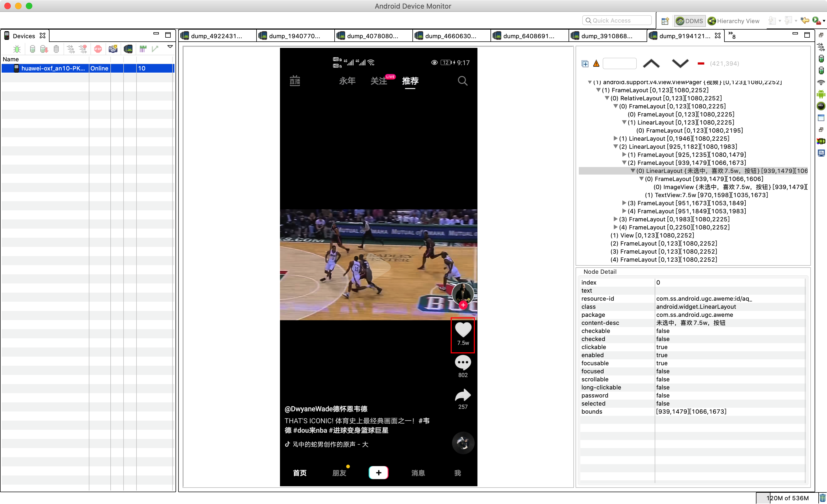Open the Devices panel view menu dropdown
The image size is (827, 504).
pos(170,47)
